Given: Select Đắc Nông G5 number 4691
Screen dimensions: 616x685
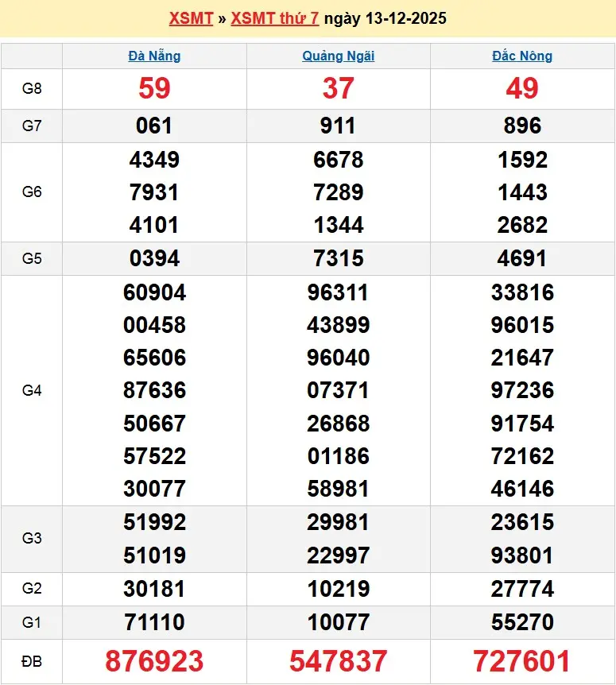Looking at the screenshot, I should (522, 258).
